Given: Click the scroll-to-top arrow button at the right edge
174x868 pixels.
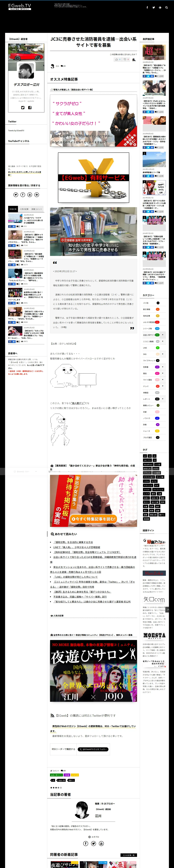Looking at the screenshot, I should (x=168, y=610).
